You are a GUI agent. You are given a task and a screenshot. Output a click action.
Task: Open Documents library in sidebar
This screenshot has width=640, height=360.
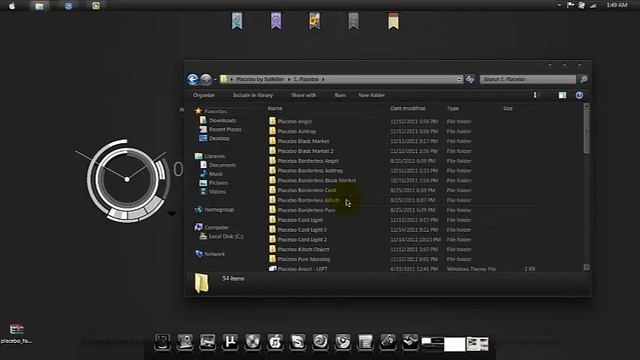tap(222, 165)
